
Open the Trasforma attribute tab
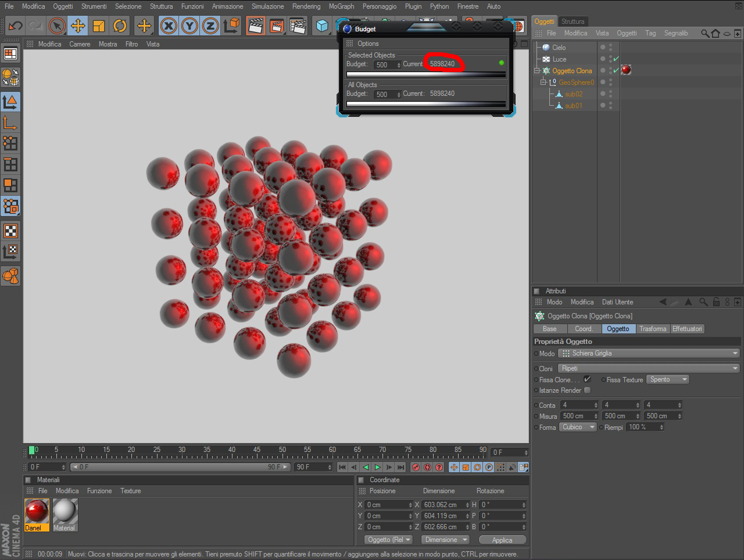[x=653, y=329]
